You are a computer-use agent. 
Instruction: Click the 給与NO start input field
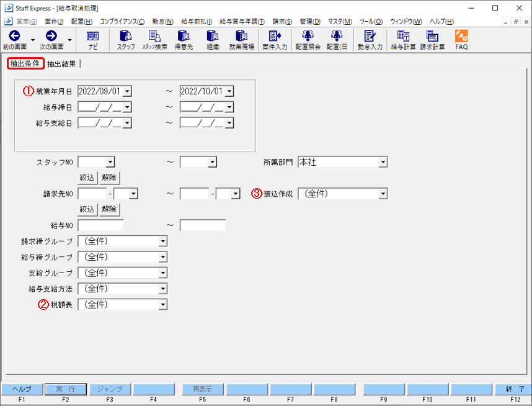pyautogui.click(x=101, y=225)
